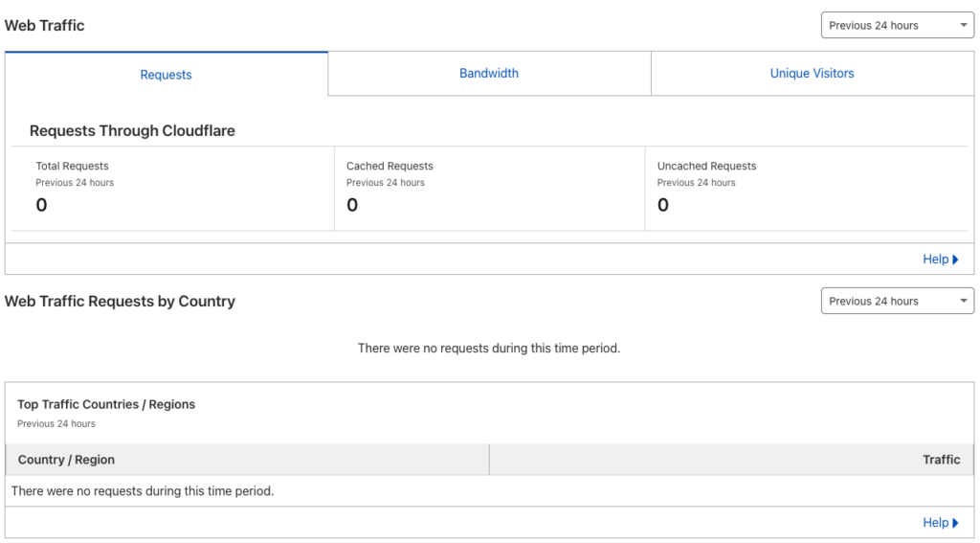Click the Top Traffic Countries / Regions heading
980x543 pixels.
[106, 404]
